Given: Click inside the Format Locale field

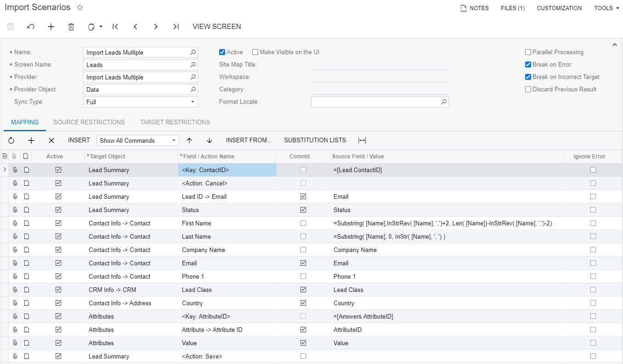Looking at the screenshot, I should coord(377,101).
